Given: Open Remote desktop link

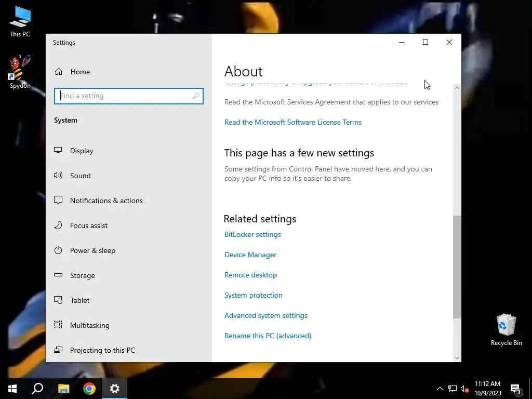Looking at the screenshot, I should click(250, 275).
